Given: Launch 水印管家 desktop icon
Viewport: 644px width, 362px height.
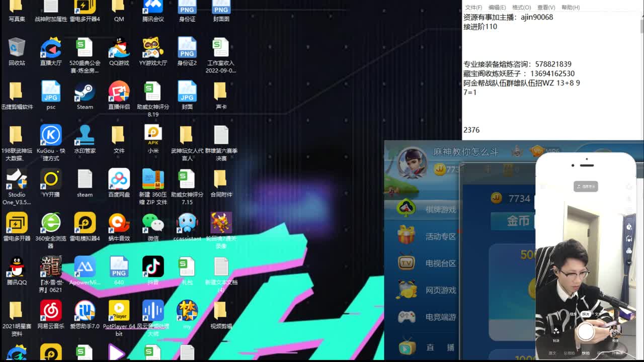Looking at the screenshot, I should (x=85, y=139).
